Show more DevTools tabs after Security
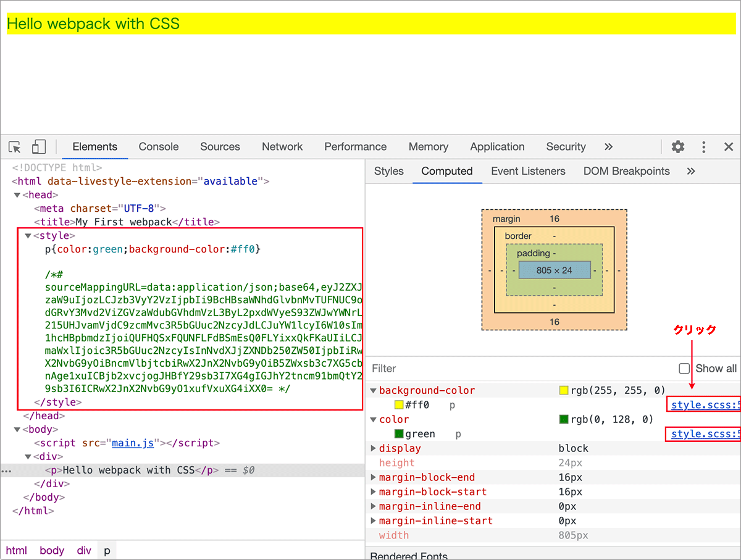The height and width of the screenshot is (560, 741). pos(608,147)
